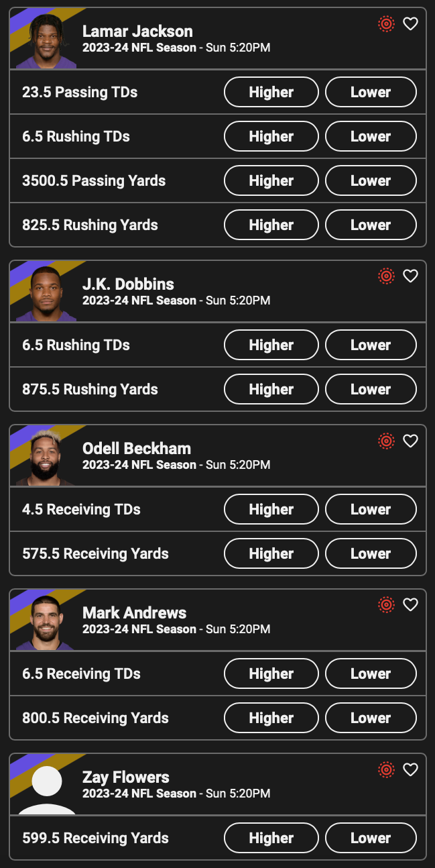435x868 pixels.
Task: Select Lower for 599.5 Receiving Yards
Action: pos(371,838)
